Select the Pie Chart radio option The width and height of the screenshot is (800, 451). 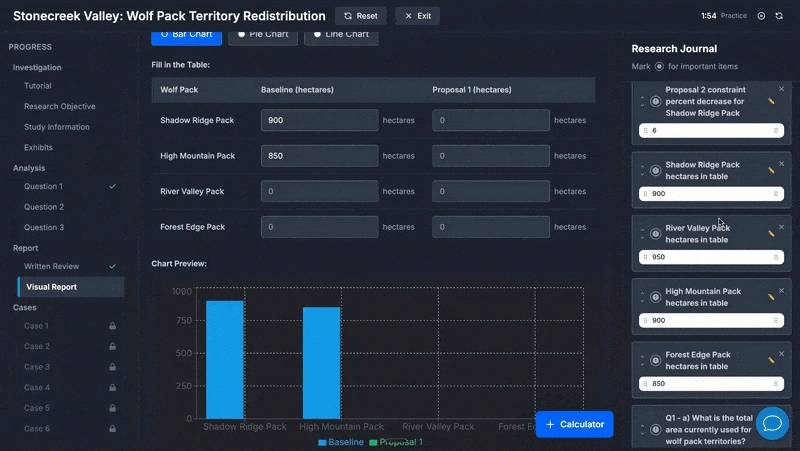tap(262, 34)
